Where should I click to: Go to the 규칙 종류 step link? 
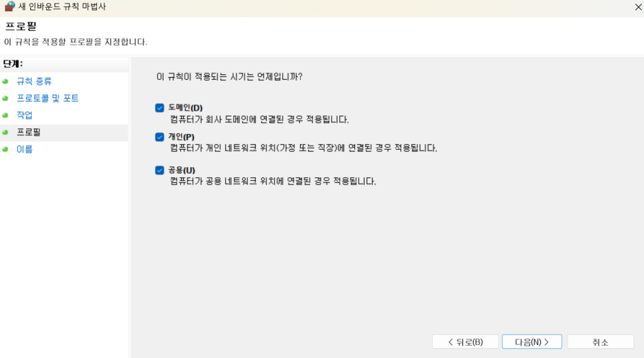coord(34,81)
